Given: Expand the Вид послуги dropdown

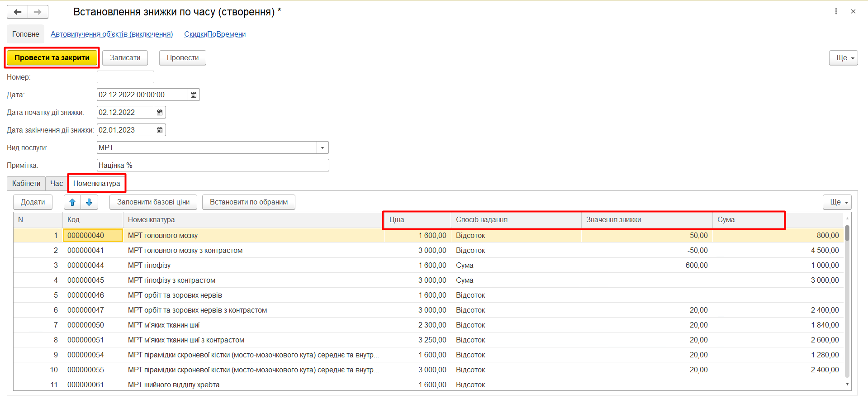Looking at the screenshot, I should (323, 147).
